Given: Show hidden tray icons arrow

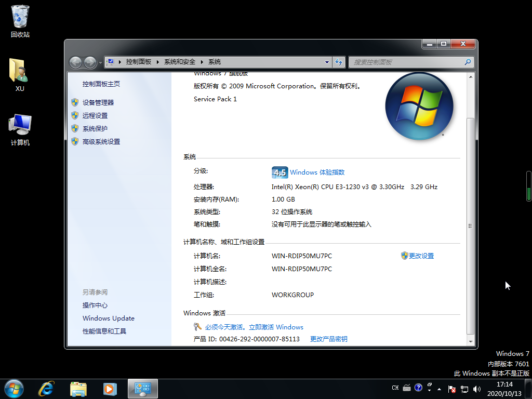Looking at the screenshot, I should pyautogui.click(x=440, y=389).
